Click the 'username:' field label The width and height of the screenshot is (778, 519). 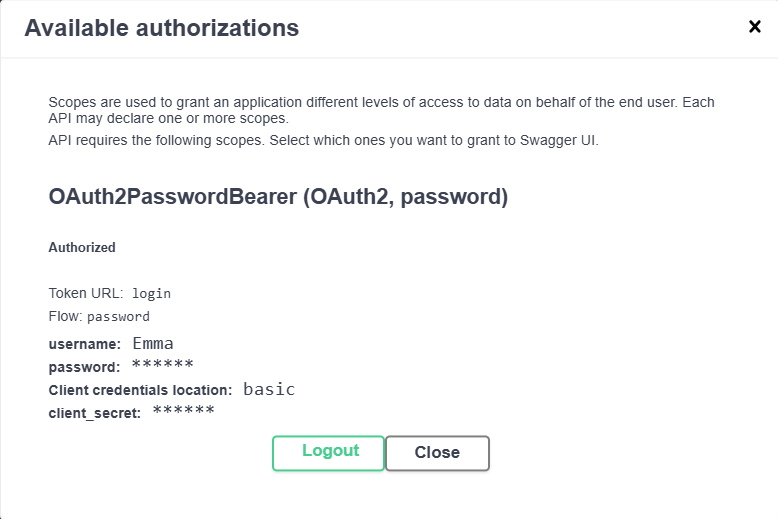pyautogui.click(x=84, y=344)
